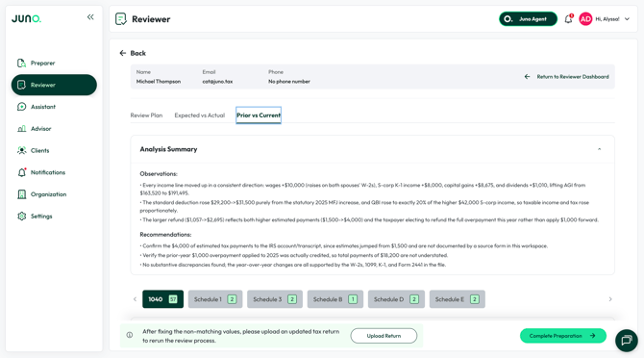
Task: Show previous forms with left chevron
Action: 135,299
